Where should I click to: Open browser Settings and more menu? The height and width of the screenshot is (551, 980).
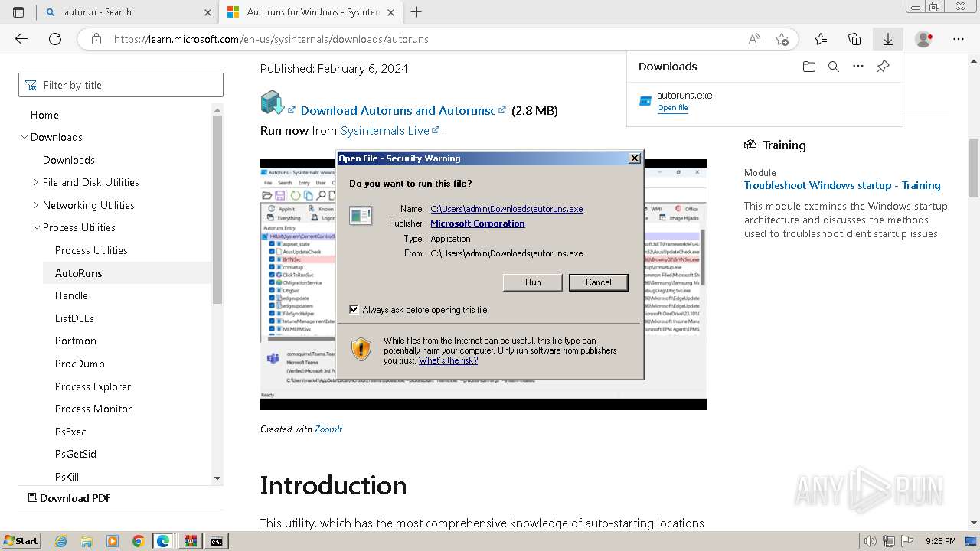tap(959, 39)
